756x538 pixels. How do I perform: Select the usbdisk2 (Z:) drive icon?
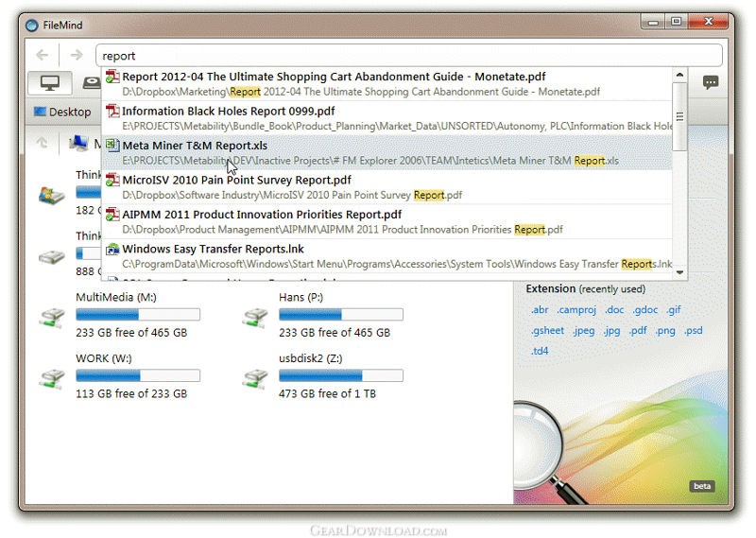coord(255,379)
